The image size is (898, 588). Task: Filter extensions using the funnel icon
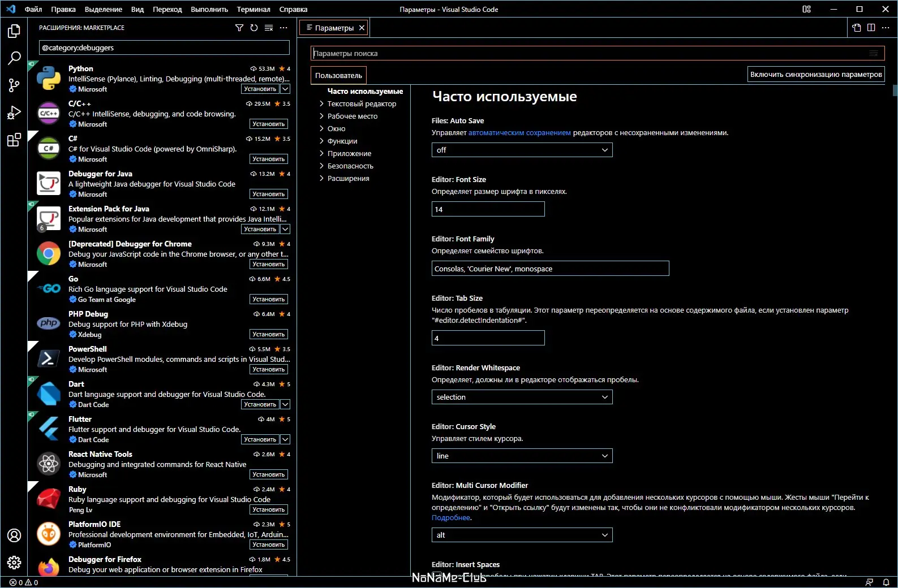[x=239, y=28]
